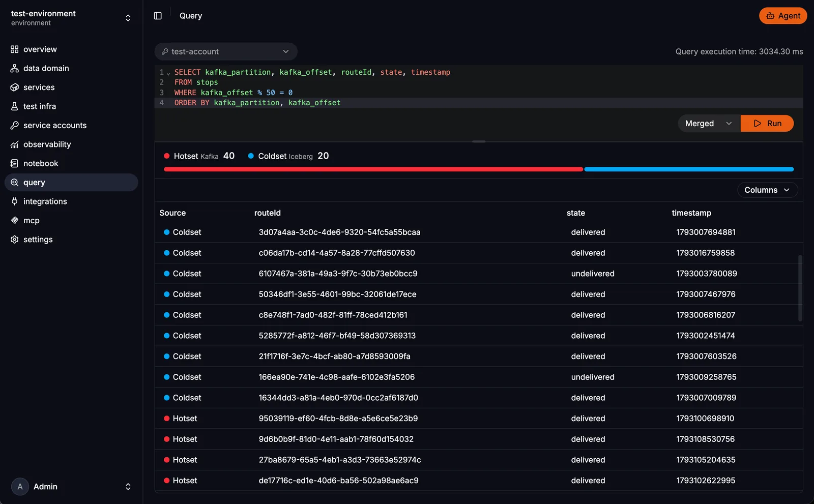The width and height of the screenshot is (814, 504).
Task: Click the test infra flask icon
Action: (14, 106)
